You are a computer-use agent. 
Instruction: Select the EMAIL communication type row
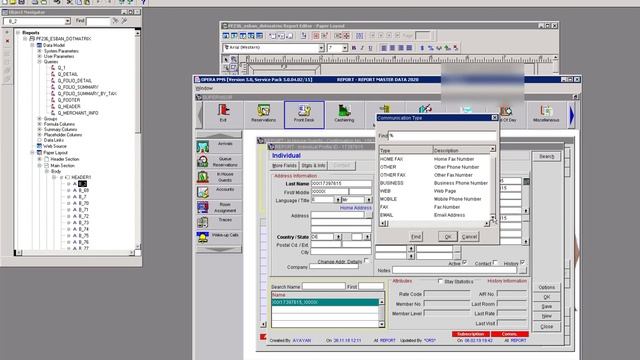(435, 215)
